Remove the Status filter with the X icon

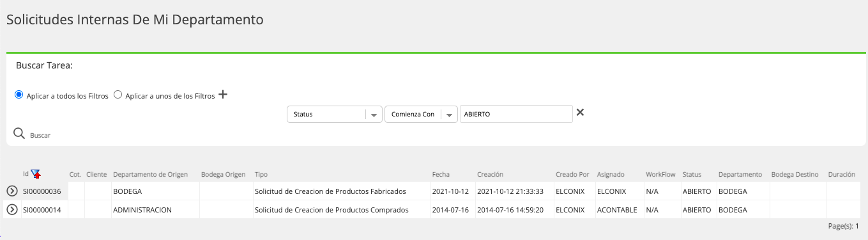pos(580,113)
